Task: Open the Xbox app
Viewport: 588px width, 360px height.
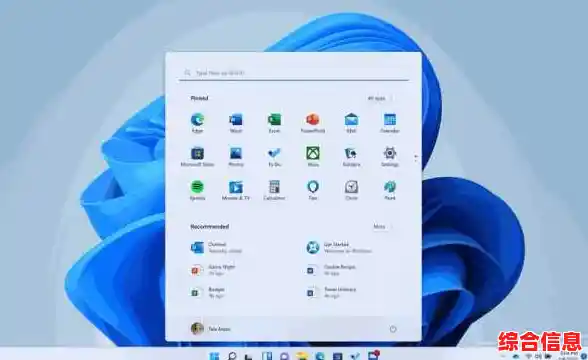Action: point(313,157)
